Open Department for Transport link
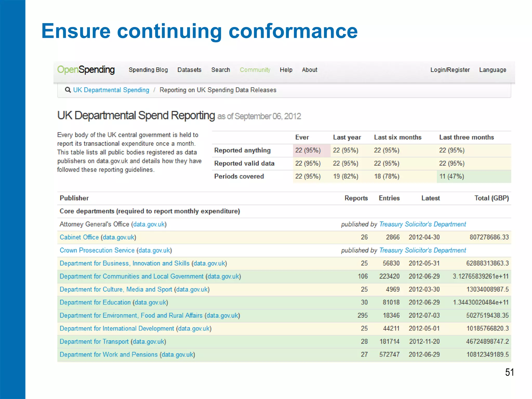 point(94,341)
